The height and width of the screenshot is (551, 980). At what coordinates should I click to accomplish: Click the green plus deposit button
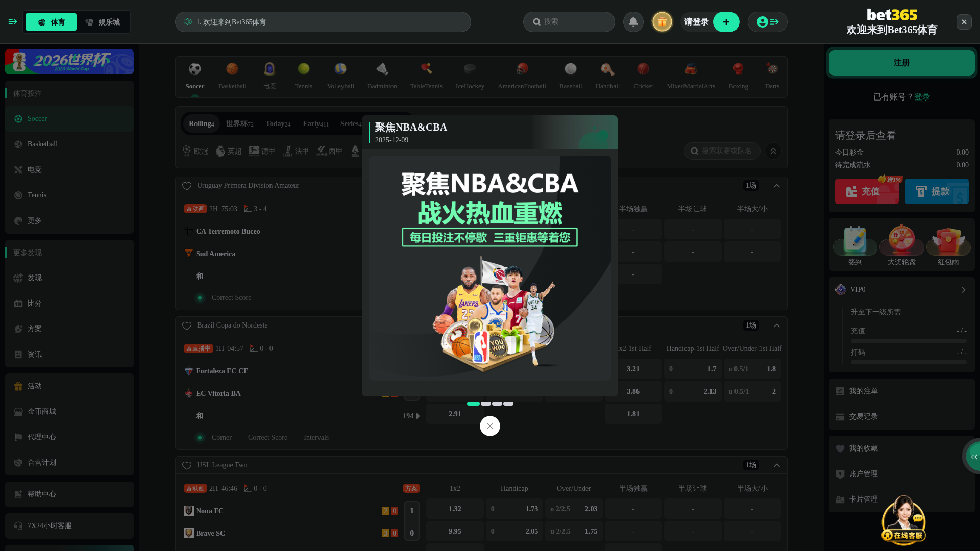coord(726,22)
